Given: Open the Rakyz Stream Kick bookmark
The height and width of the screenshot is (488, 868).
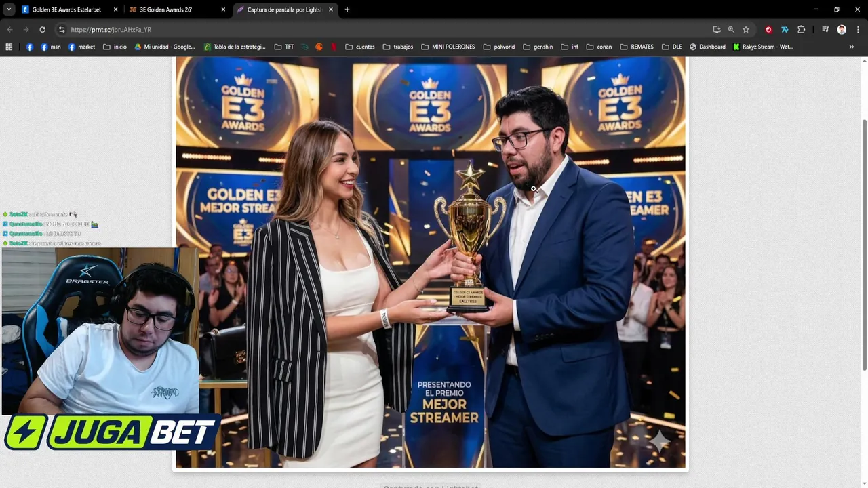Looking at the screenshot, I should click(763, 47).
